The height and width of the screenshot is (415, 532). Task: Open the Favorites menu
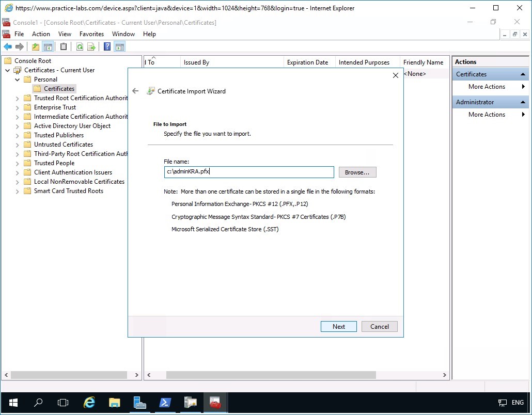pyautogui.click(x=91, y=34)
